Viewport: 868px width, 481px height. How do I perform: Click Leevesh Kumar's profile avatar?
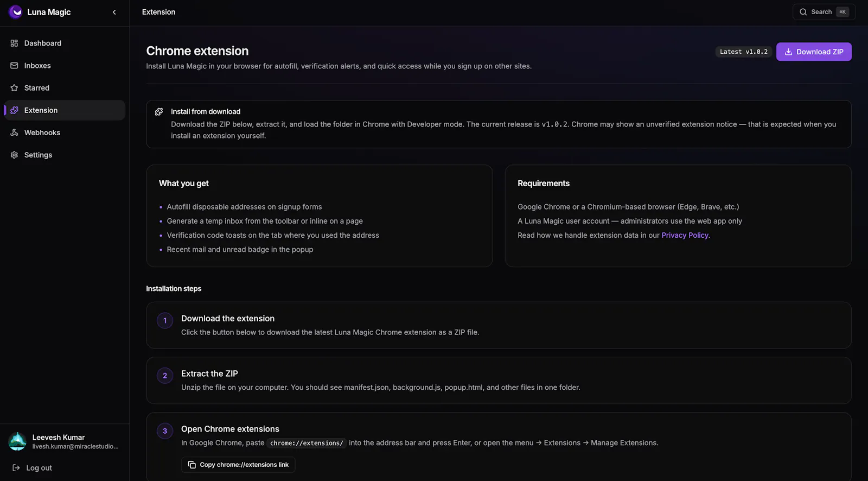[17, 441]
